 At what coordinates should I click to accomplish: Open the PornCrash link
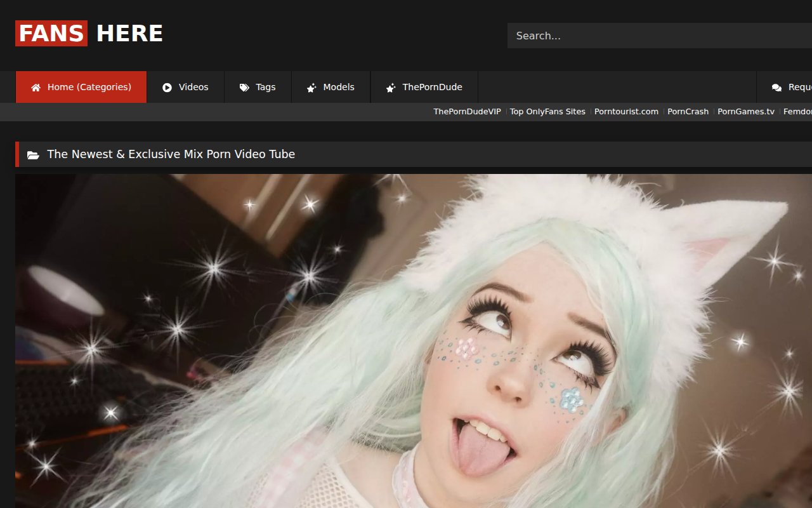click(688, 111)
